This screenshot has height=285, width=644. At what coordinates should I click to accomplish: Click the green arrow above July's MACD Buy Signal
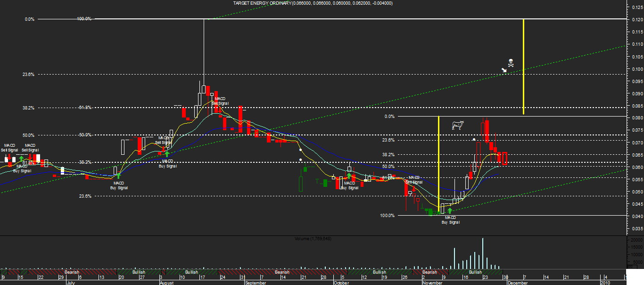click(x=118, y=176)
